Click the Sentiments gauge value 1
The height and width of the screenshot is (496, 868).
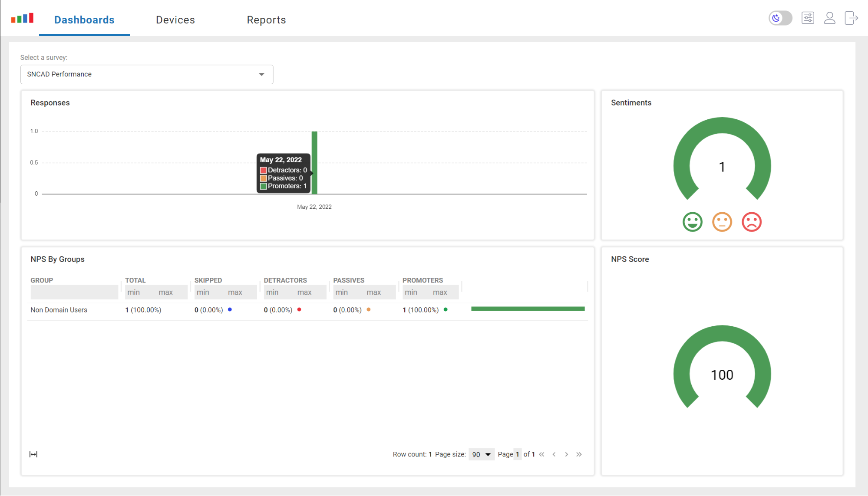(x=722, y=167)
